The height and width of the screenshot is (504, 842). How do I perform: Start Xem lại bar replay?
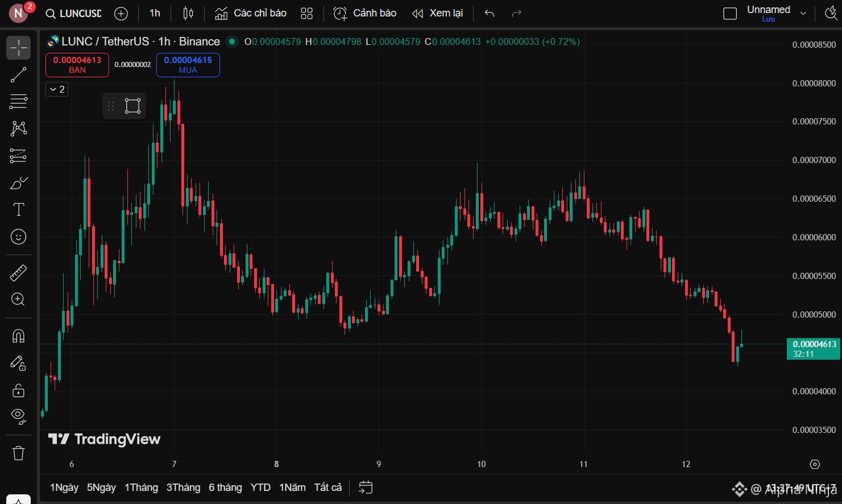click(438, 14)
